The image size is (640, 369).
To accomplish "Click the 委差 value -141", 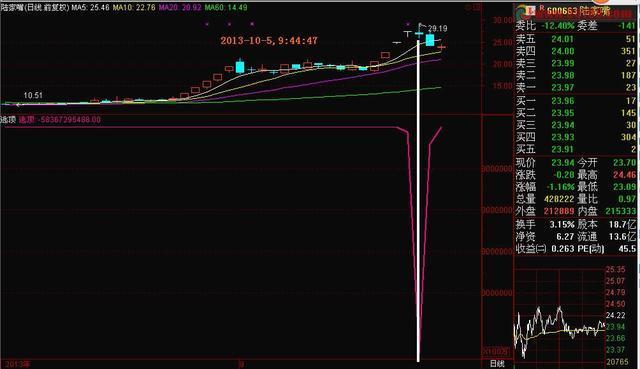I will click(x=626, y=26).
